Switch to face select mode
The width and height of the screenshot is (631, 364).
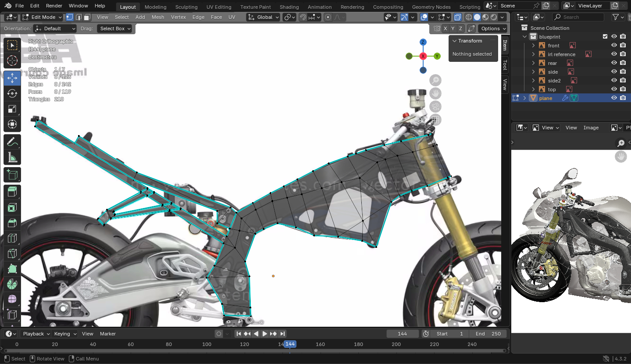(x=87, y=17)
